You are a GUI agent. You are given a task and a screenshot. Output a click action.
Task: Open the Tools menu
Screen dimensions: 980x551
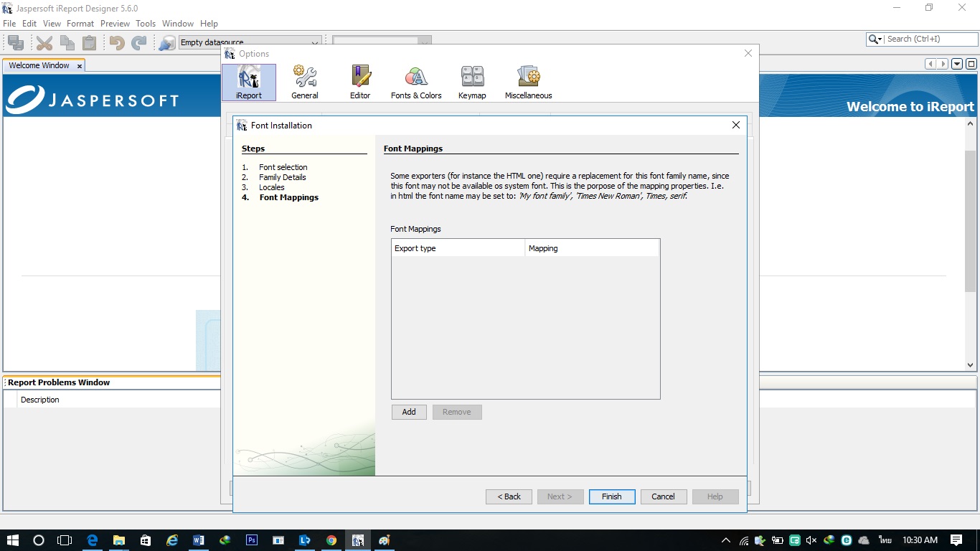coord(146,24)
